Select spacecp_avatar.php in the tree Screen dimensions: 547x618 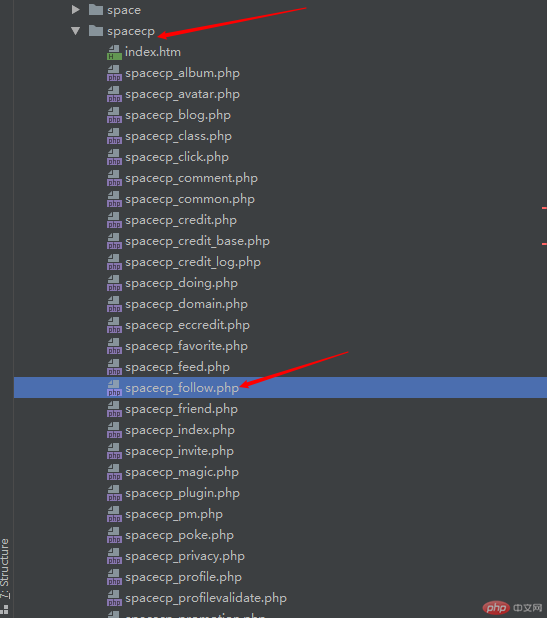click(182, 94)
